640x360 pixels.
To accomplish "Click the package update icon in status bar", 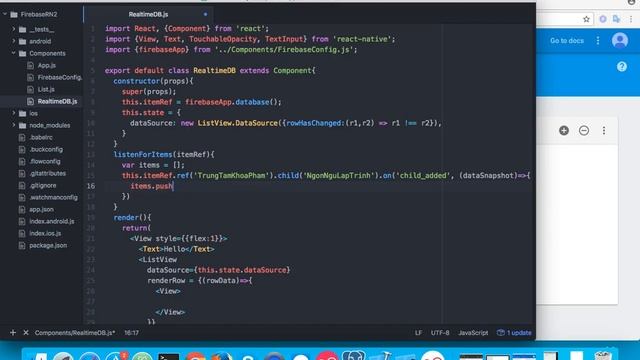I will click(501, 333).
